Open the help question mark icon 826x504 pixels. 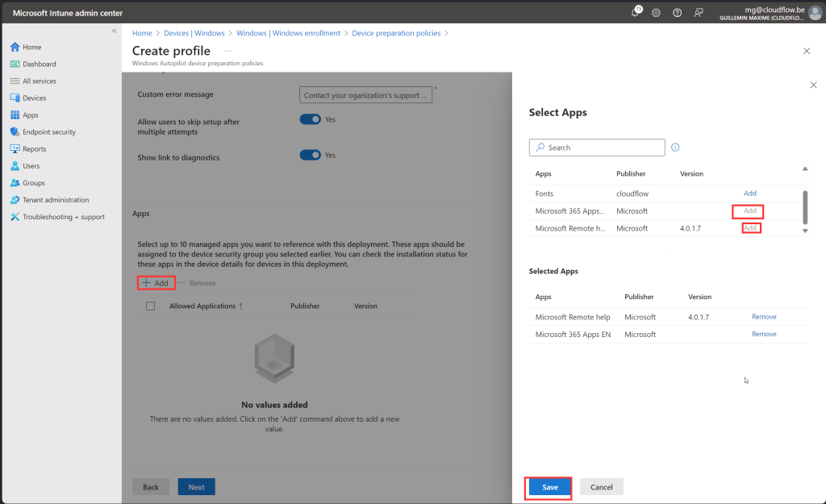[x=677, y=13]
